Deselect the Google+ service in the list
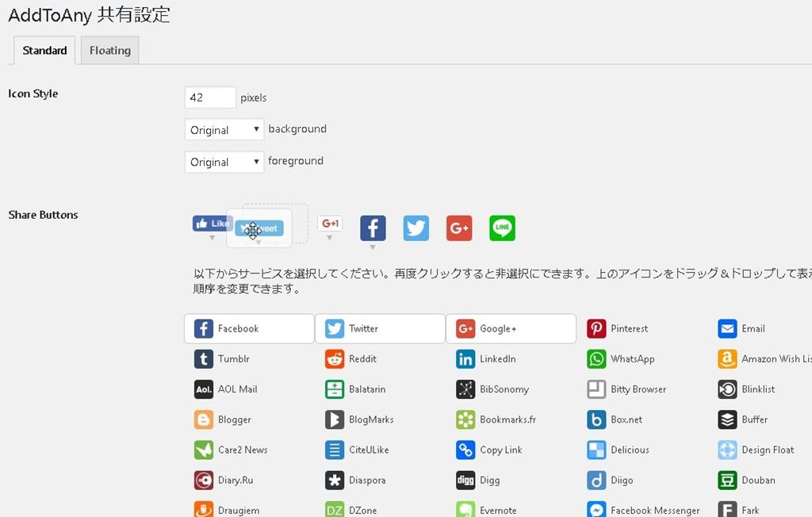The image size is (812, 517). pyautogui.click(x=511, y=329)
